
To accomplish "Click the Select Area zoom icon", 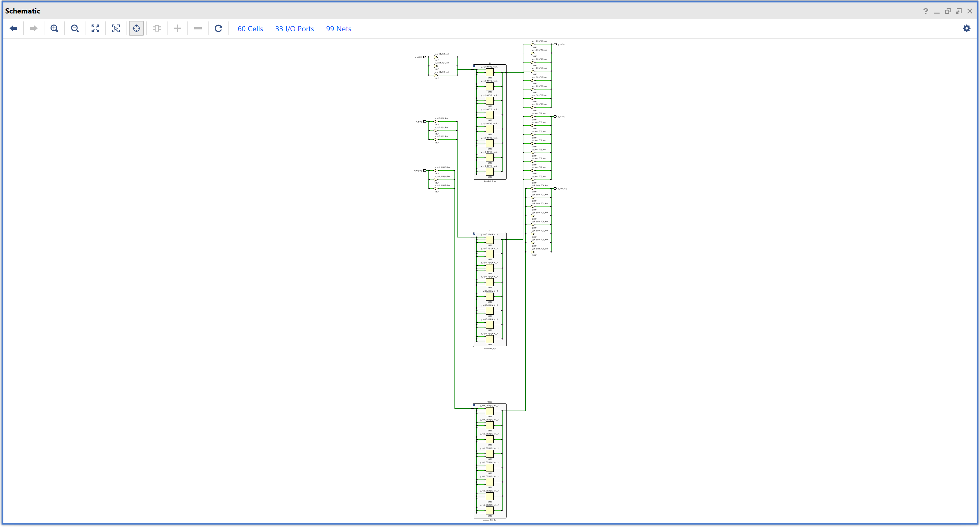I will [x=116, y=28].
